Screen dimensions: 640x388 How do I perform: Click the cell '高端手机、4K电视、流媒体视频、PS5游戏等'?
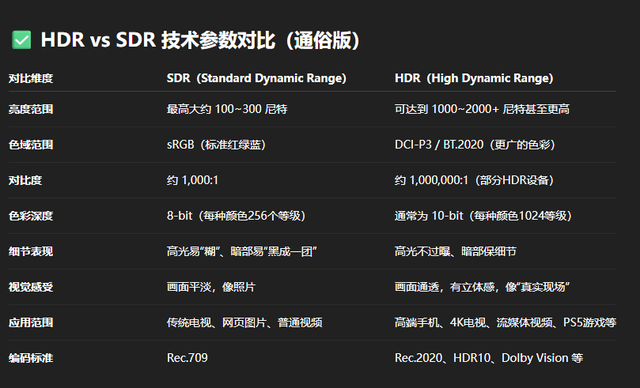coord(505,323)
